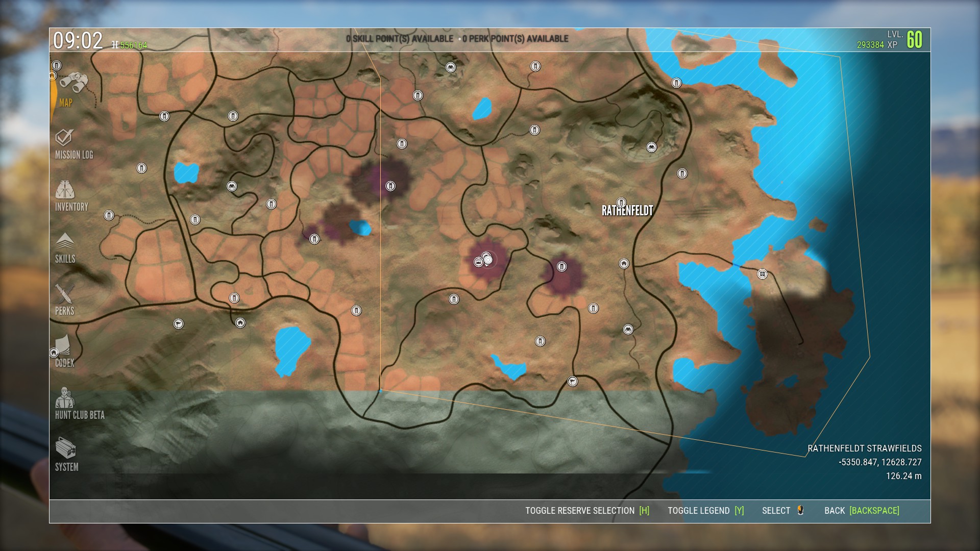Viewport: 980px width, 551px height.
Task: Select lookout binoculars icon on northeast hill
Action: click(x=651, y=147)
